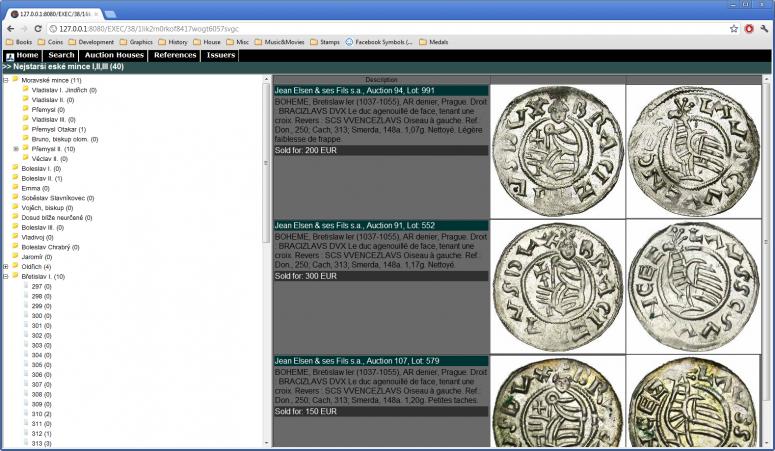
Task: Open the red extension icon in toolbar
Action: [749, 29]
